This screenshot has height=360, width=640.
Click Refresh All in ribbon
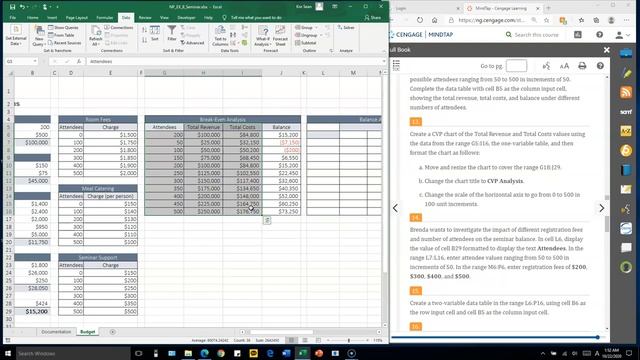pos(95,36)
